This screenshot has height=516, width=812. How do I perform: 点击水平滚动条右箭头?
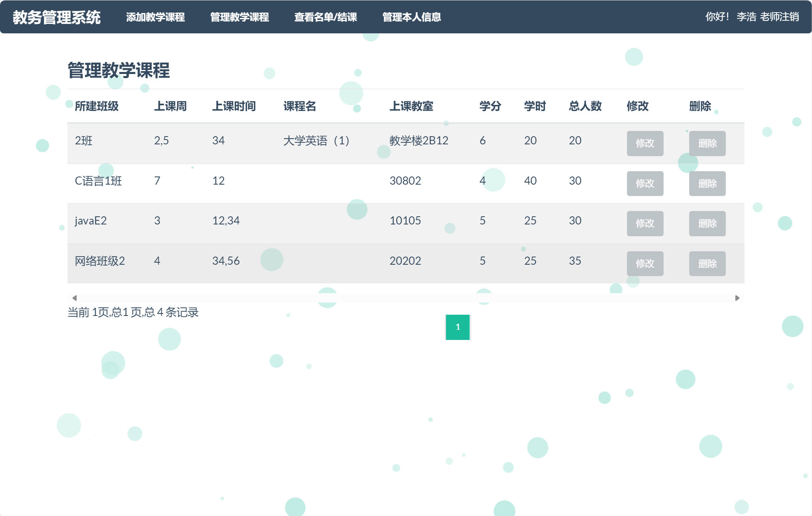coord(737,297)
